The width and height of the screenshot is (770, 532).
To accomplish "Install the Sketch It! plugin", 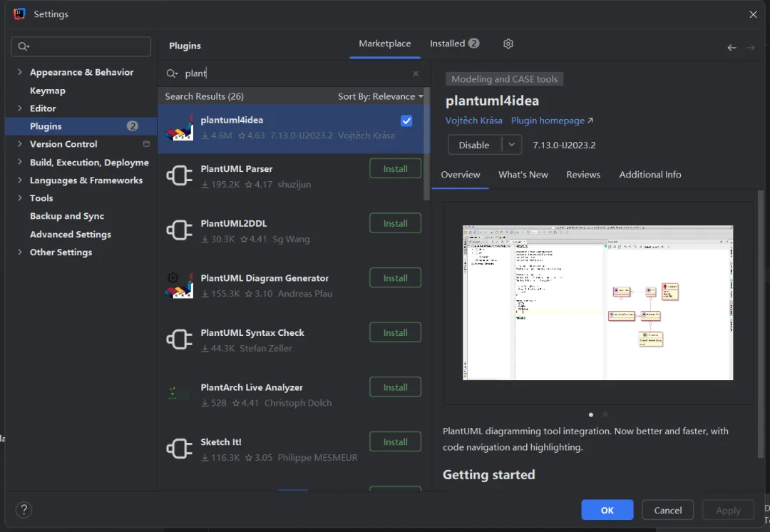I will pos(395,441).
